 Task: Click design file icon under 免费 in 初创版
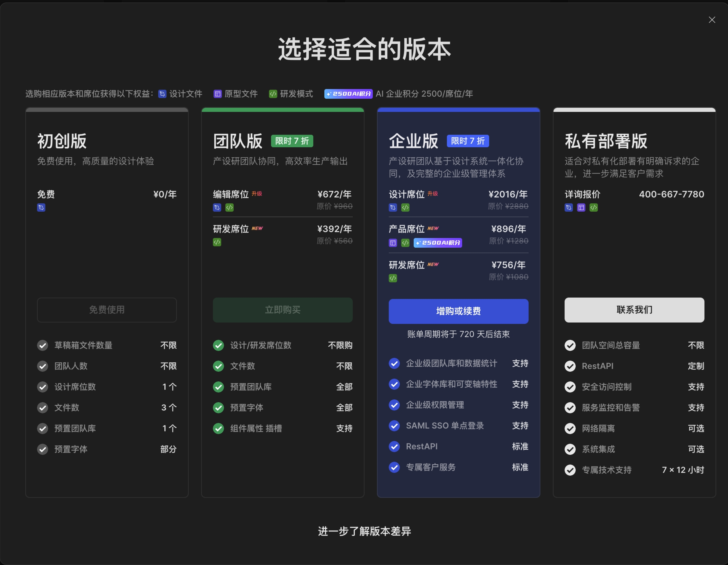click(41, 208)
